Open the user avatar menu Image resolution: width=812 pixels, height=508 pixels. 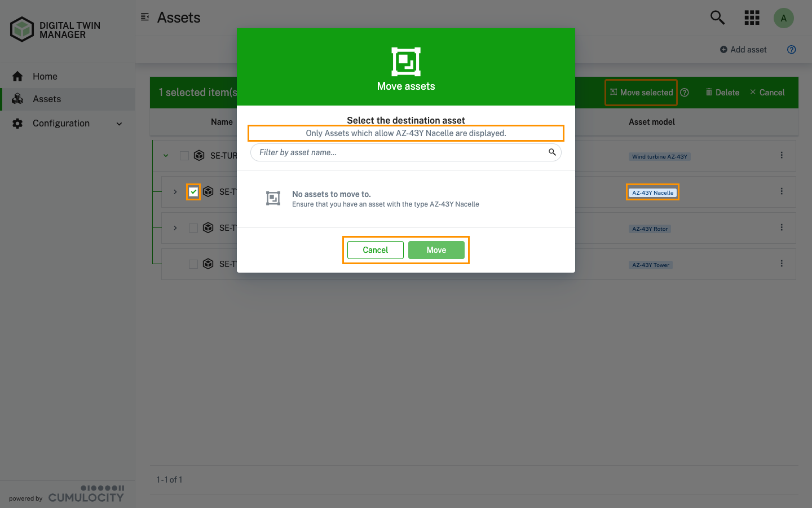(x=784, y=17)
